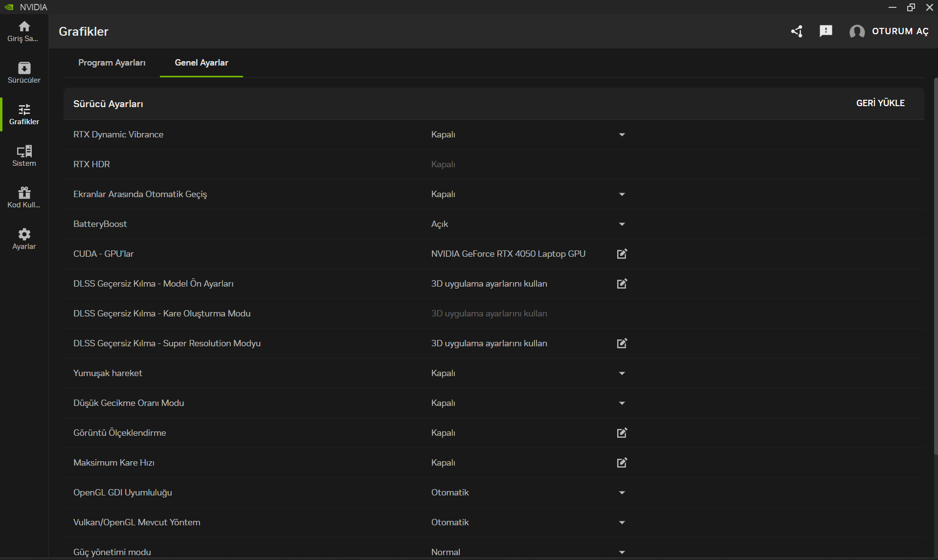
Task: Open the OpenGL GDI Uyumluluğu dropdown
Action: click(x=622, y=493)
